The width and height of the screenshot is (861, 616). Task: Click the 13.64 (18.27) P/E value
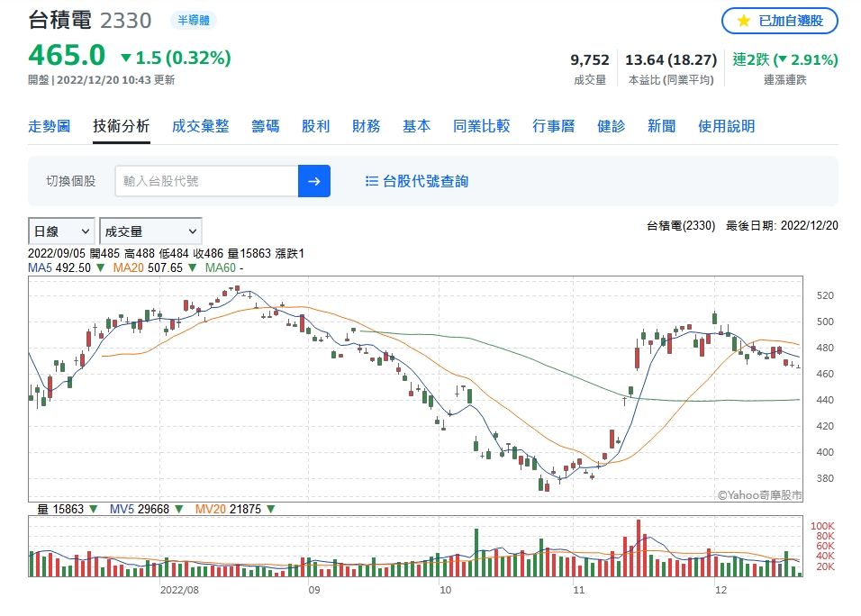tap(671, 59)
